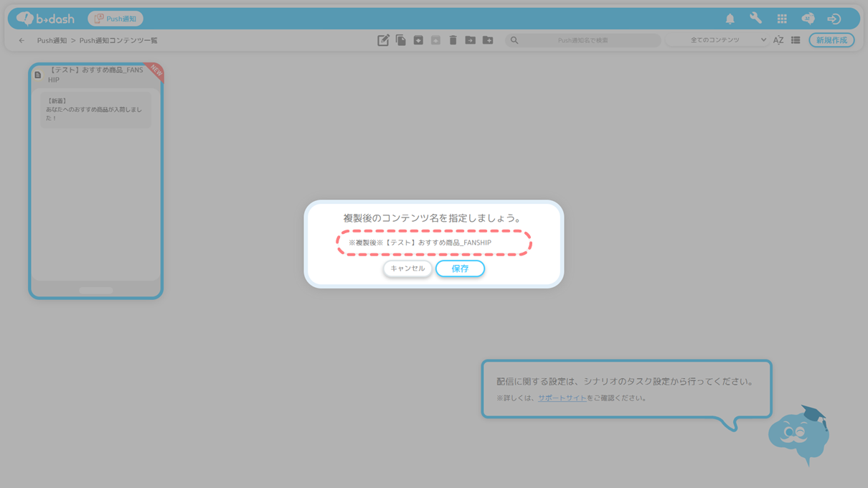Click the add new folder icon

click(488, 40)
